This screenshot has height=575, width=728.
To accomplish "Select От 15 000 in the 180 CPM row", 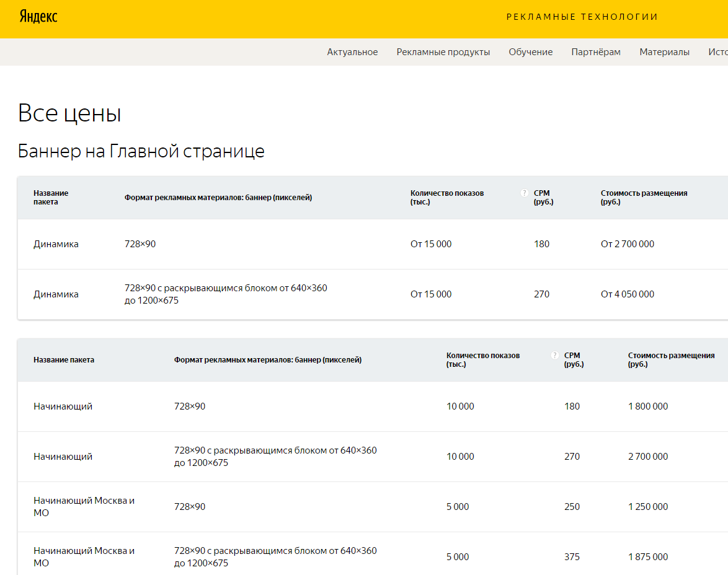I will (x=431, y=244).
